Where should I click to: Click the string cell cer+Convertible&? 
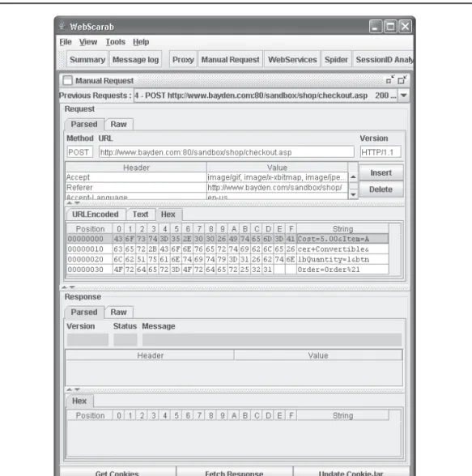[342, 249]
